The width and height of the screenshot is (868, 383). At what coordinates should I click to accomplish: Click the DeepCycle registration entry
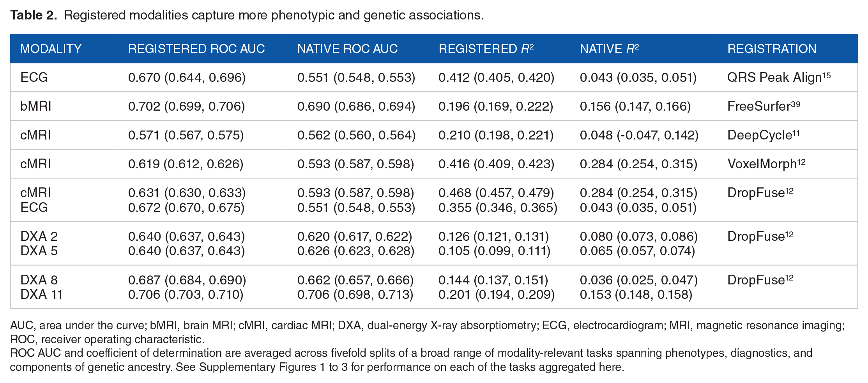764,135
